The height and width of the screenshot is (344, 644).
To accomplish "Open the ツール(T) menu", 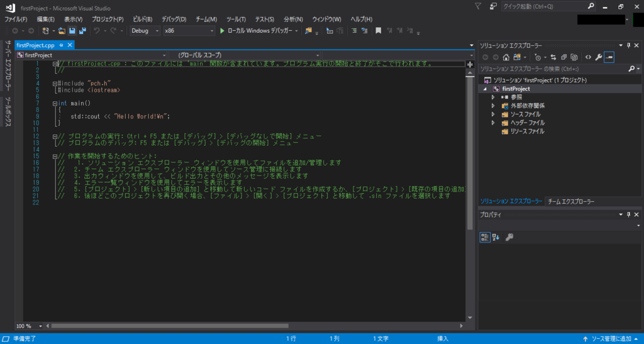I will [236, 19].
